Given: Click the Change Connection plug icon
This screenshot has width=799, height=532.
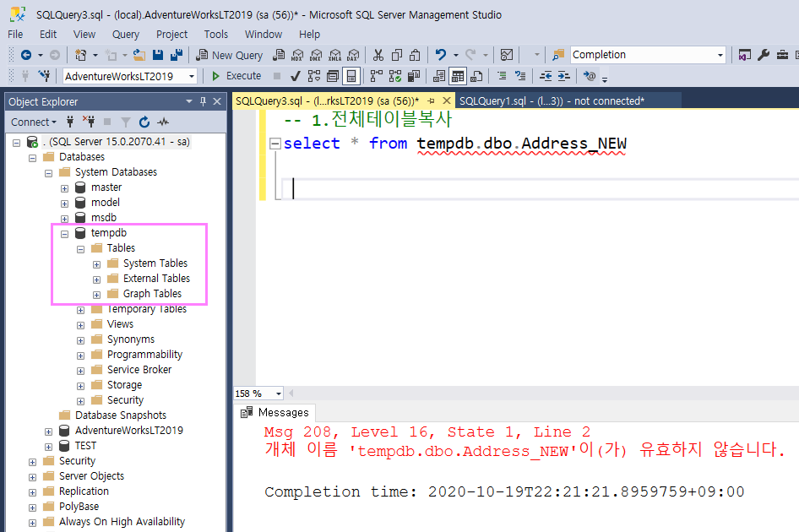Looking at the screenshot, I should pos(44,77).
